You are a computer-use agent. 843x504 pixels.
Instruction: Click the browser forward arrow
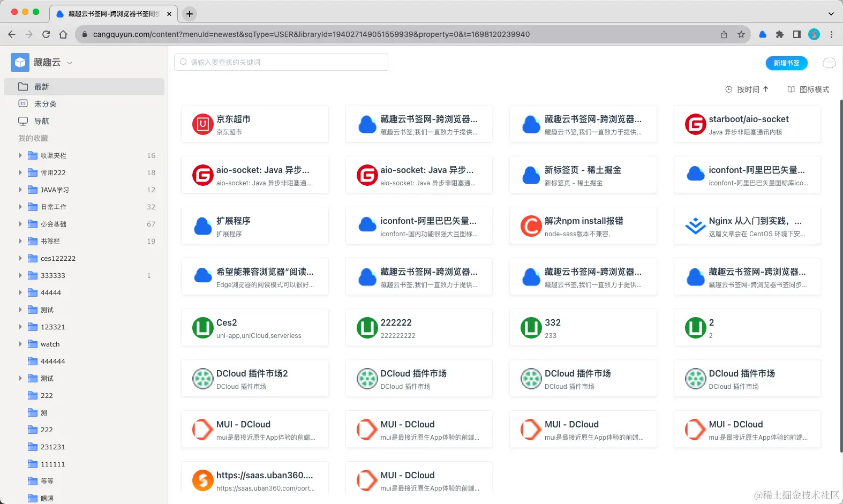(29, 34)
